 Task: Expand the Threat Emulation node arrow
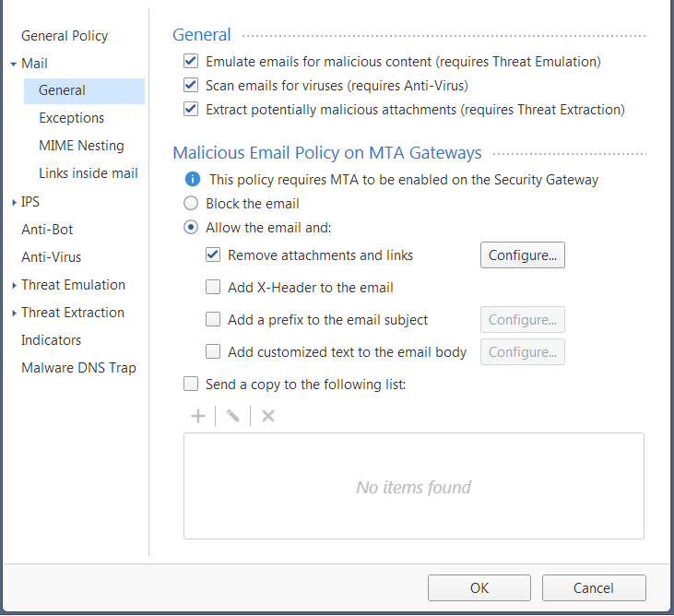[14, 285]
